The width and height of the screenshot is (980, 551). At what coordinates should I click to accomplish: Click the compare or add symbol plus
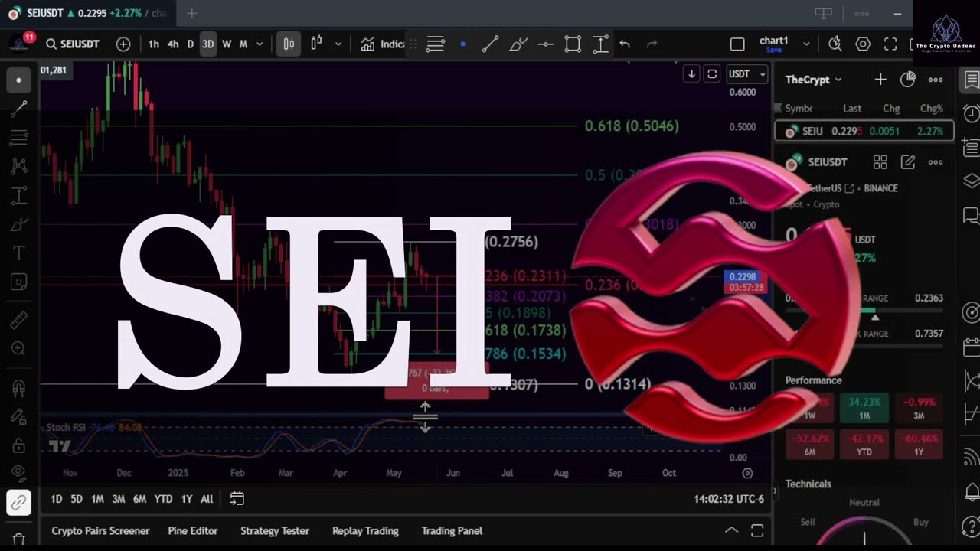tap(123, 44)
